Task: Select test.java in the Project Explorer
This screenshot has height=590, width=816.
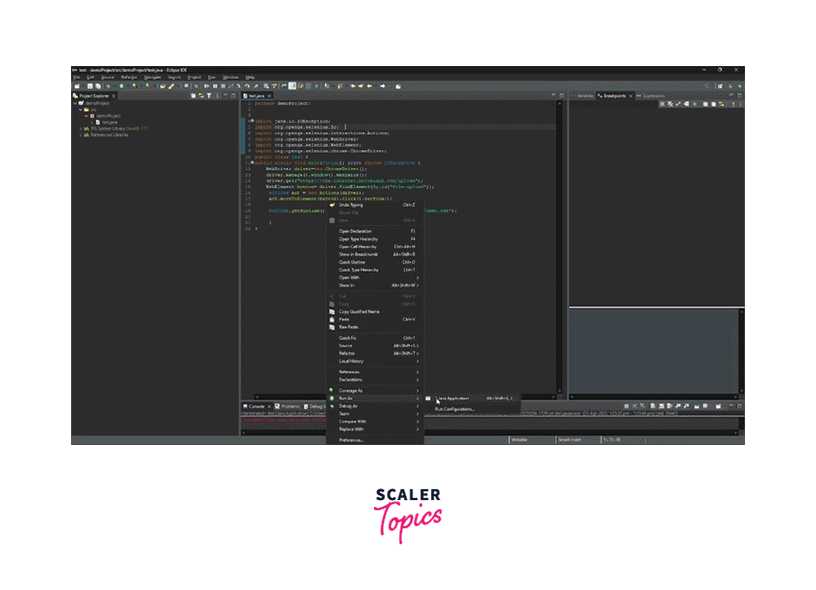Action: click(x=106, y=122)
